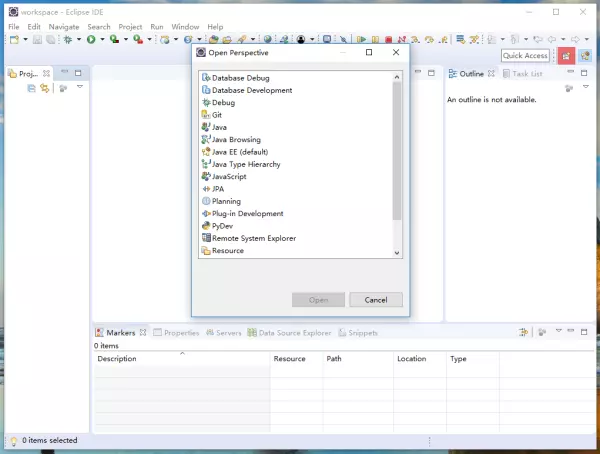Viewport: 600px width, 454px height.
Task: Click the New wizard icon in toolbar
Action: 15,39
